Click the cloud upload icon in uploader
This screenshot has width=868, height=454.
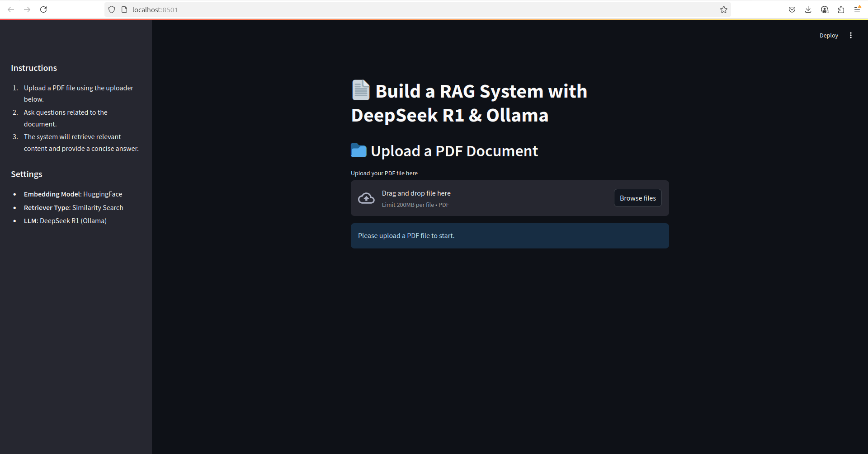pos(366,198)
